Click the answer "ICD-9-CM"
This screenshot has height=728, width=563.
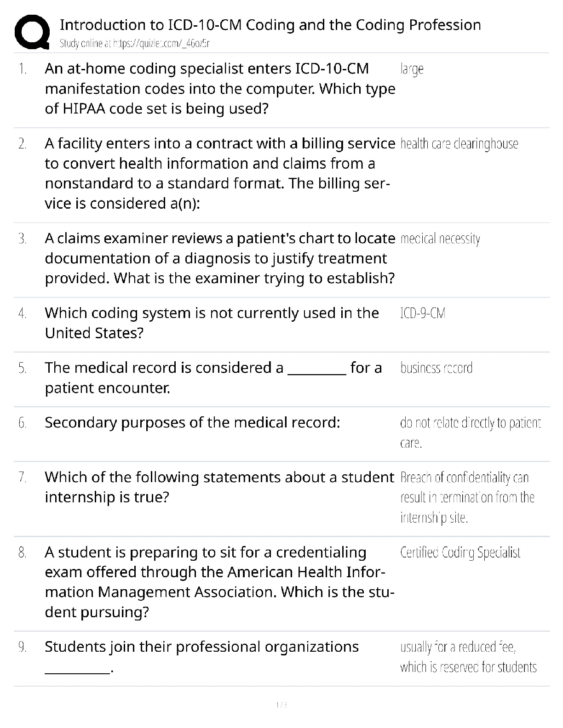423,313
